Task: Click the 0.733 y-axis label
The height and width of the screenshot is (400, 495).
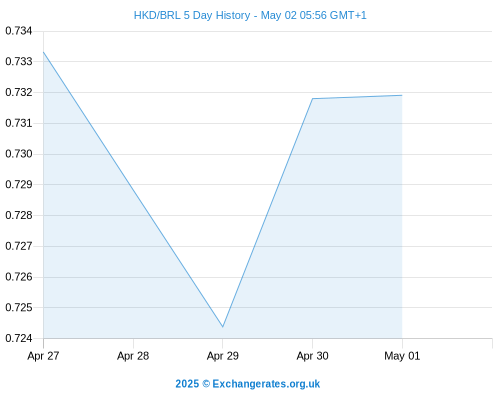Action: 19,61
